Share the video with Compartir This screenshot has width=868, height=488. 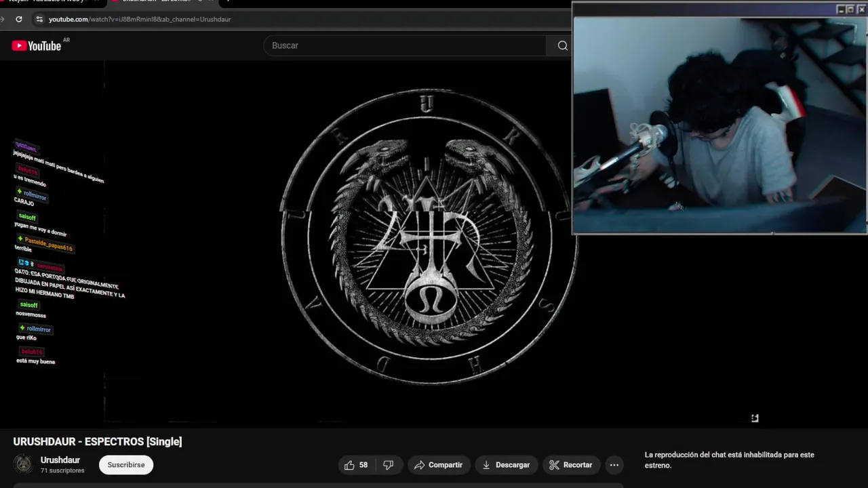click(438, 465)
